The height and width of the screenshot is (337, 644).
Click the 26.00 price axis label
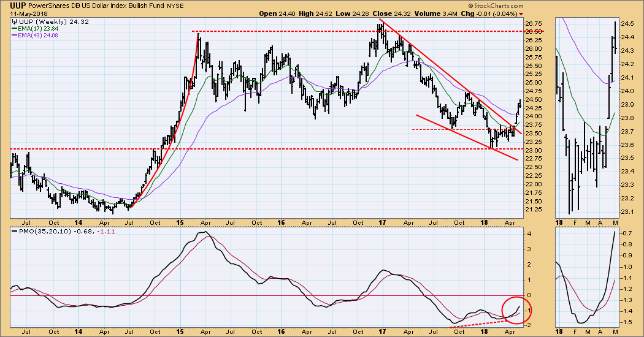click(534, 49)
